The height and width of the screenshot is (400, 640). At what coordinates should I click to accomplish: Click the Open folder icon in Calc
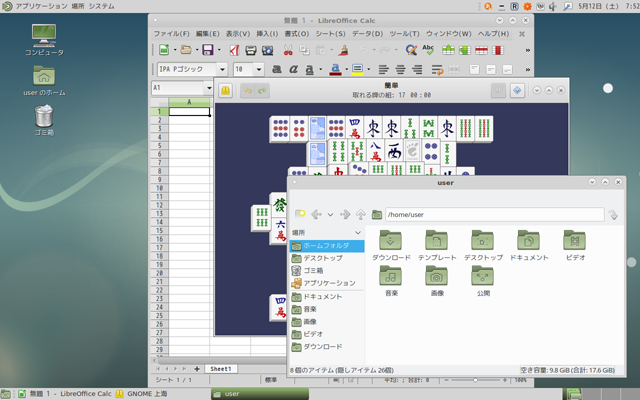(186, 50)
